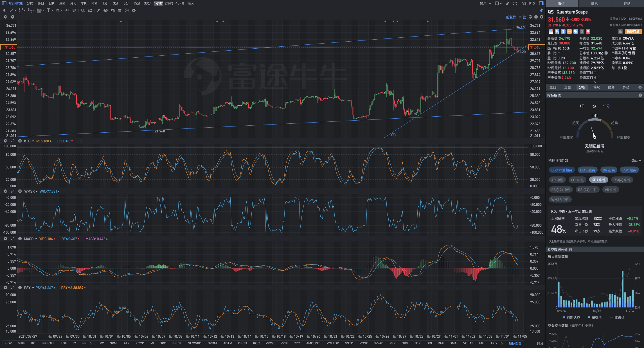Toggle the XY axis coordinate icon
The width and height of the screenshot is (644, 348).
[x=524, y=17]
